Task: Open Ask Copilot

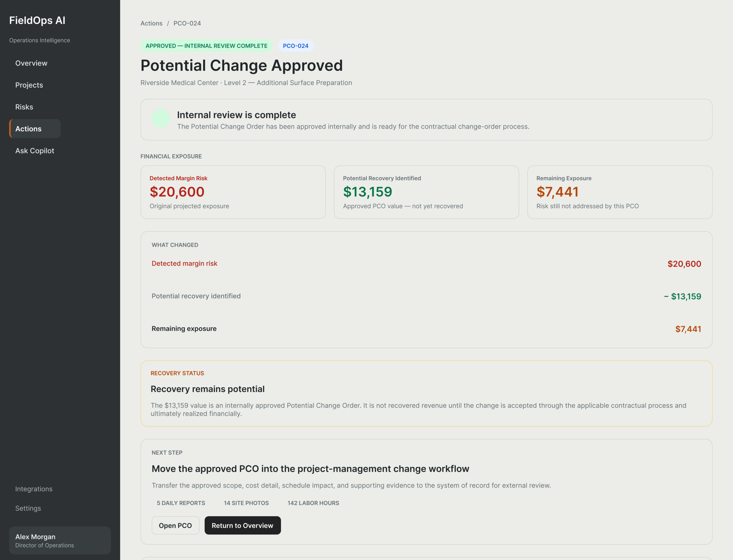Action: 35,151
